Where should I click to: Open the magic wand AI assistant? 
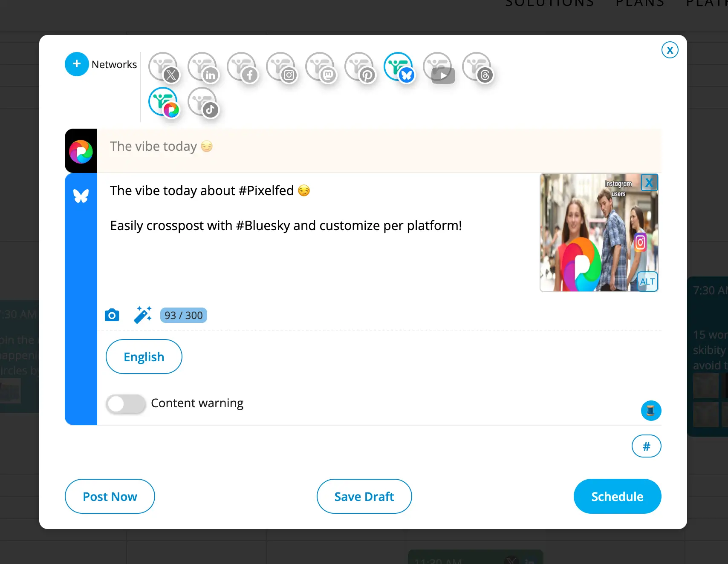[142, 315]
